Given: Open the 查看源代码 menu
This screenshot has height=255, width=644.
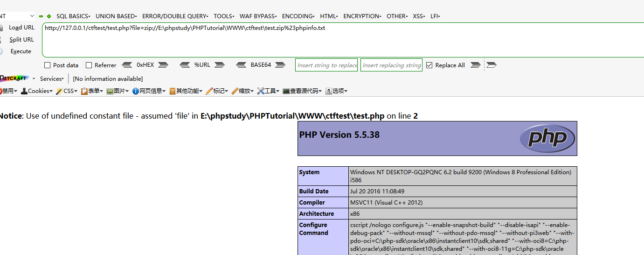Looking at the screenshot, I should pos(303,91).
